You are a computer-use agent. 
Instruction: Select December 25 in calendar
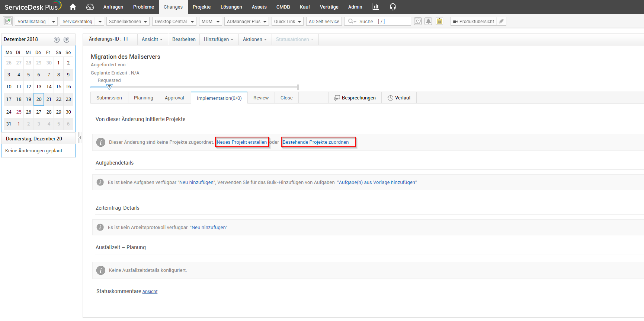pyautogui.click(x=19, y=112)
